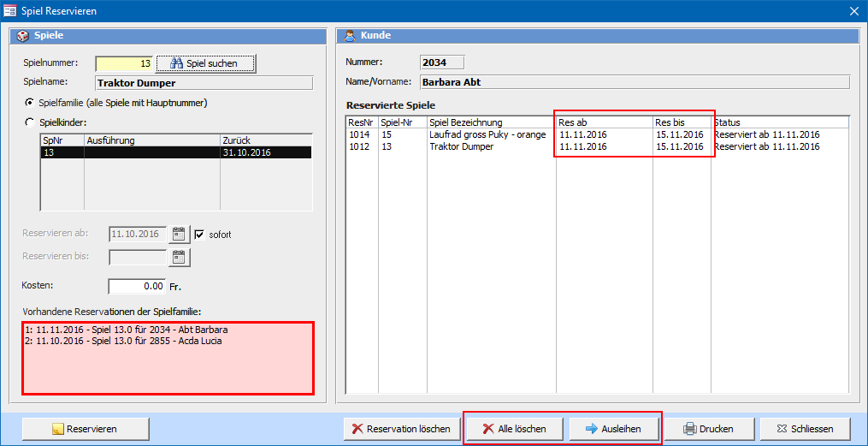This screenshot has width=868, height=446.
Task: Click the application icon in title bar
Action: coord(10,10)
